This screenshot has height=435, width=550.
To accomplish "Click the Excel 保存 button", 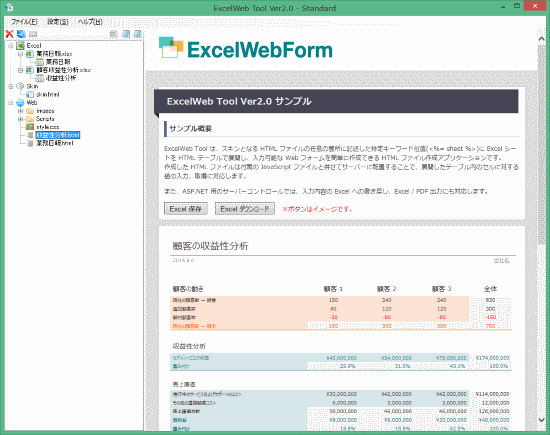I will (x=186, y=209).
